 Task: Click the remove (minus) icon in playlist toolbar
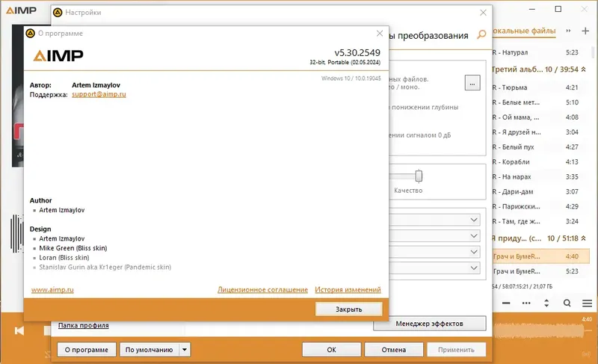[x=506, y=303]
